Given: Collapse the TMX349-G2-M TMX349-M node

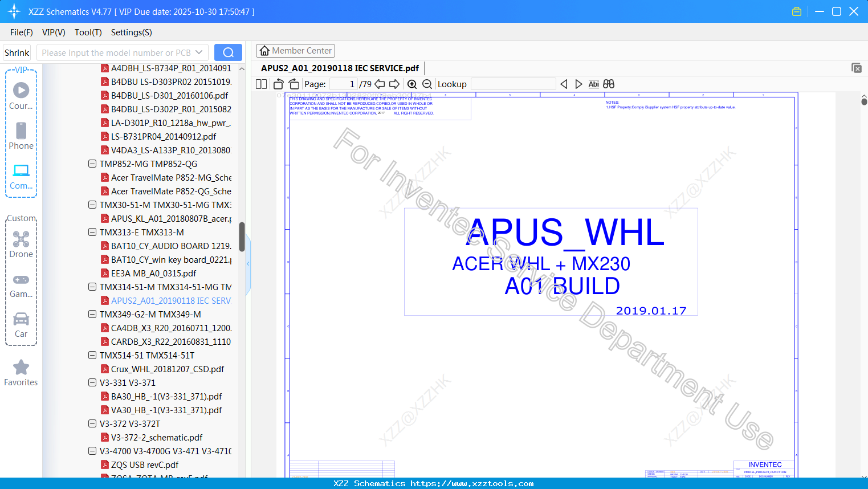Looking at the screenshot, I should (92, 315).
